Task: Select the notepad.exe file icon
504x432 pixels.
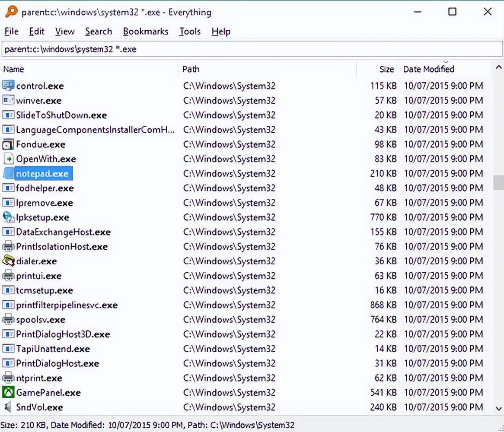Action: (x=10, y=173)
